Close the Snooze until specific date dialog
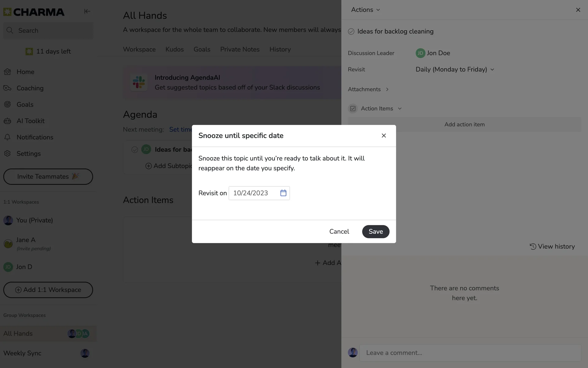588x368 pixels. [x=383, y=136]
